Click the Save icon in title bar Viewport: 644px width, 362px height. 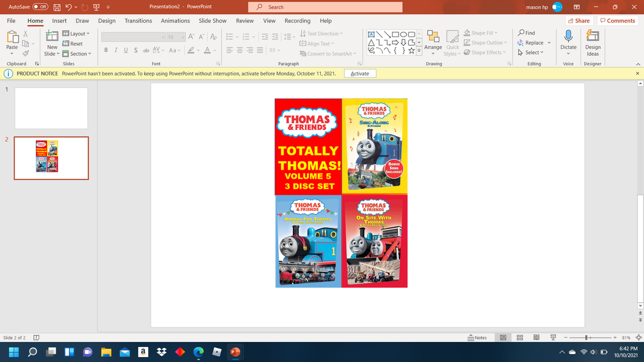point(57,7)
